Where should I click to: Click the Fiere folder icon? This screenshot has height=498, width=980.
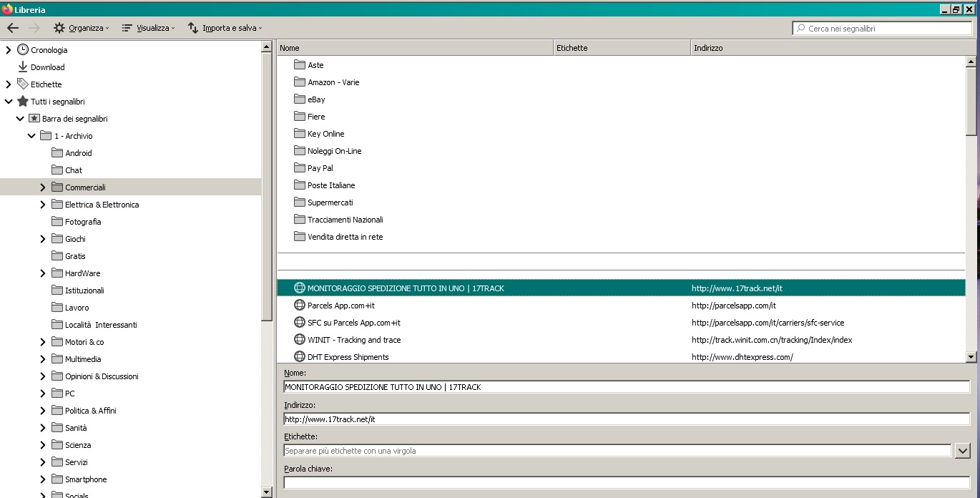pyautogui.click(x=300, y=116)
